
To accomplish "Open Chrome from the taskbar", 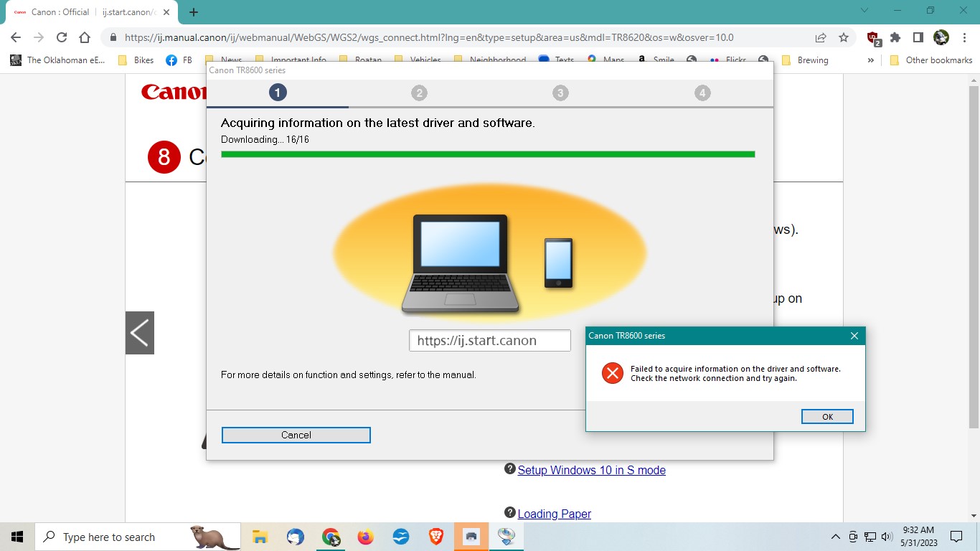I will tap(331, 537).
